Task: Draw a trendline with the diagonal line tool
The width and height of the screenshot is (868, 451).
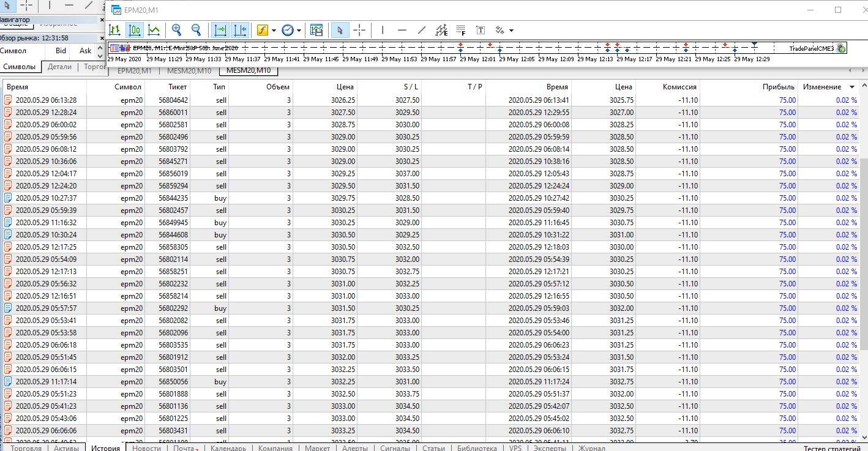Action: pyautogui.click(x=422, y=29)
